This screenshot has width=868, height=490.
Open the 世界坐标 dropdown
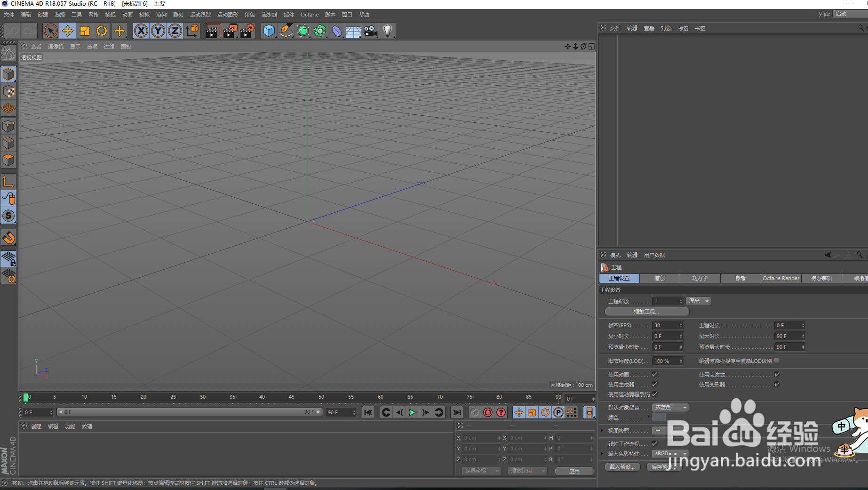[481, 471]
